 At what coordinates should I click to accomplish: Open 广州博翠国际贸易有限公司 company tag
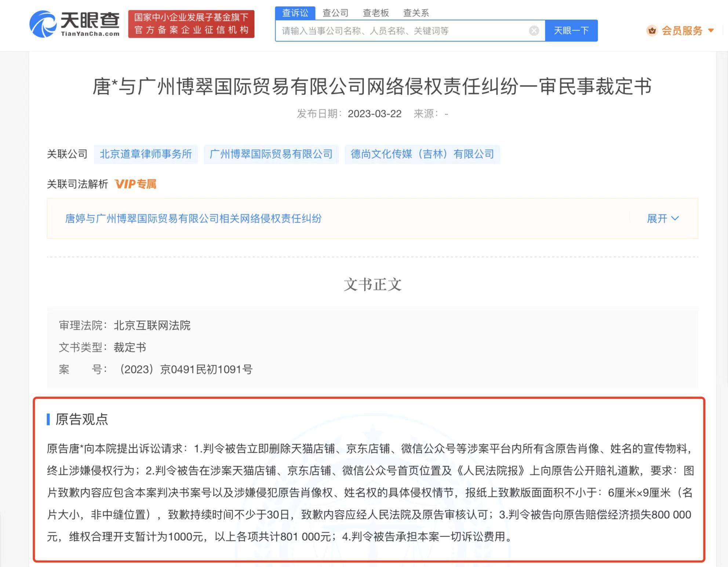click(271, 154)
